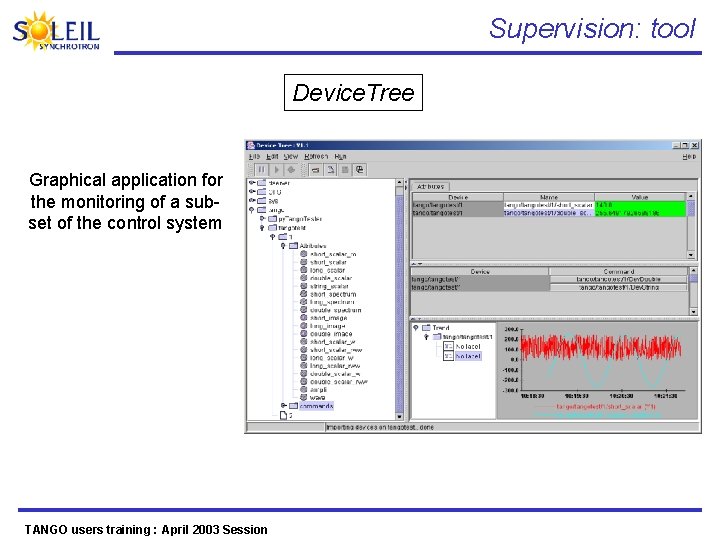This screenshot has height=540, width=720.
Task: Click the Play arrow toolbar button
Action: (276, 169)
